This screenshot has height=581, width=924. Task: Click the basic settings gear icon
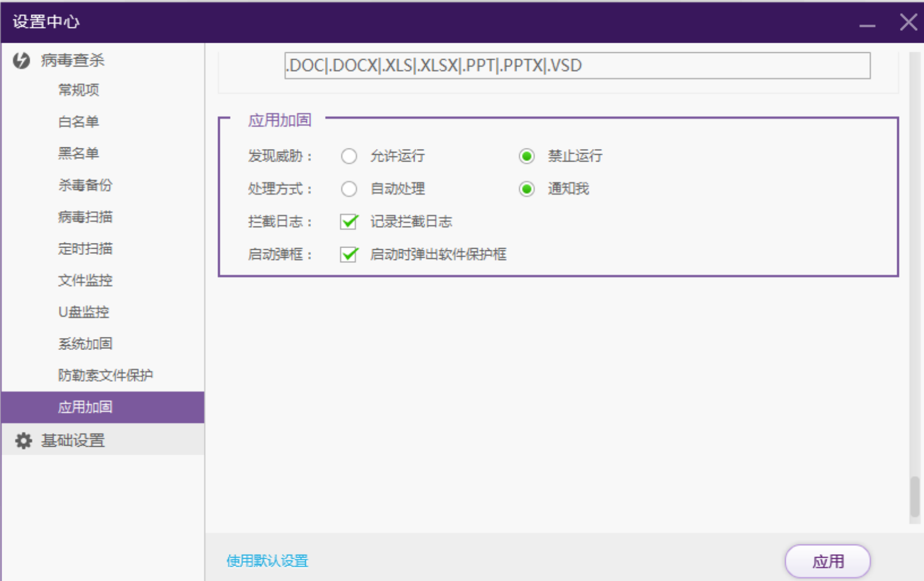pos(23,440)
